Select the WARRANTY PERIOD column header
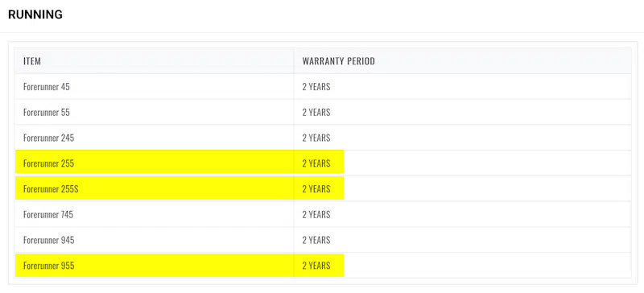Viewport: 644px width, 293px height. [338, 61]
